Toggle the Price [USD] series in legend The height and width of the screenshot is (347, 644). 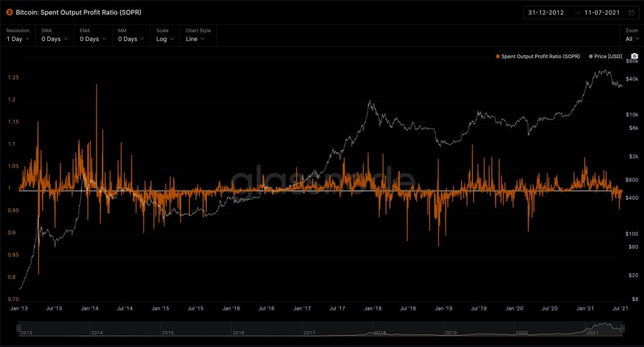(605, 57)
